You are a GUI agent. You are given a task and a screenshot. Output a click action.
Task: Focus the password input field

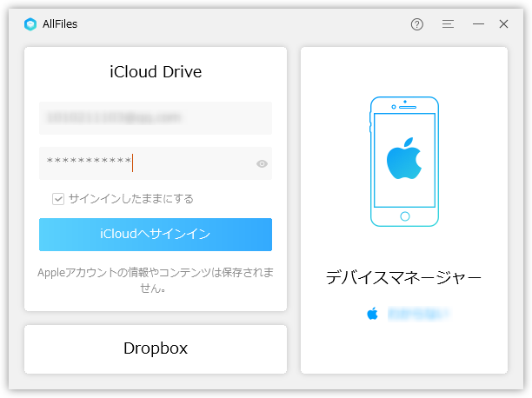[x=156, y=163]
